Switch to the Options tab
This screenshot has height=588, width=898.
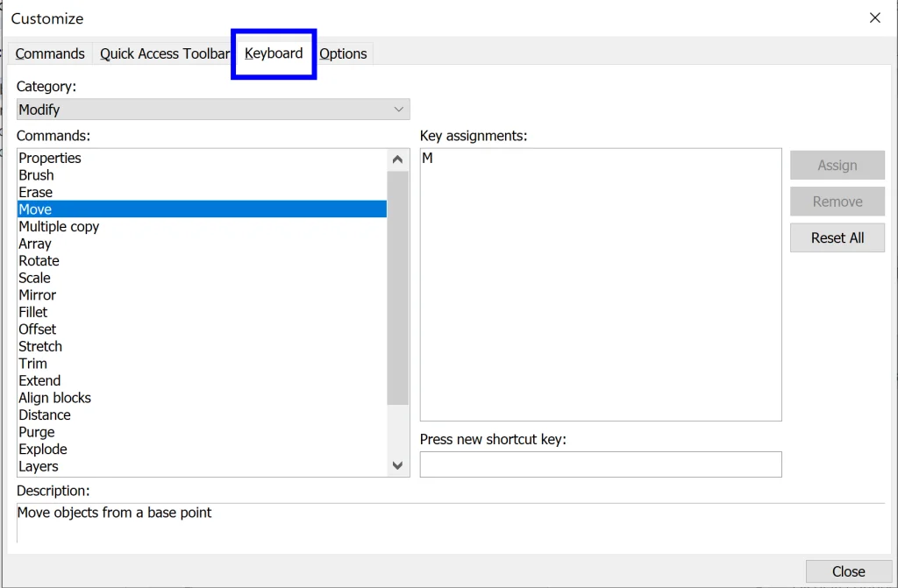click(x=343, y=53)
